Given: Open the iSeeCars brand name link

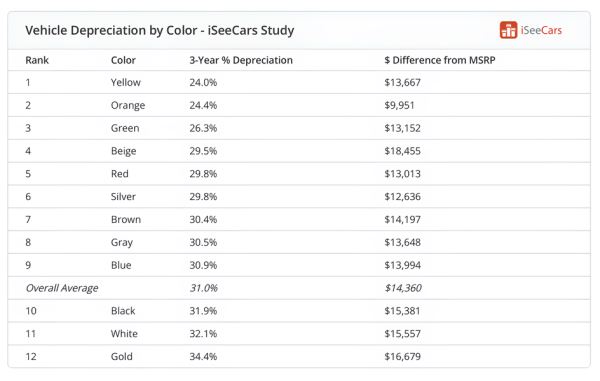Looking at the screenshot, I should [541, 30].
